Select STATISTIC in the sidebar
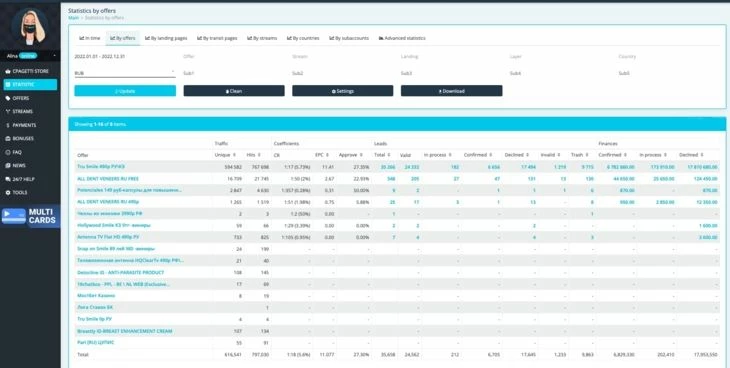The width and height of the screenshot is (730, 368). pos(30,84)
